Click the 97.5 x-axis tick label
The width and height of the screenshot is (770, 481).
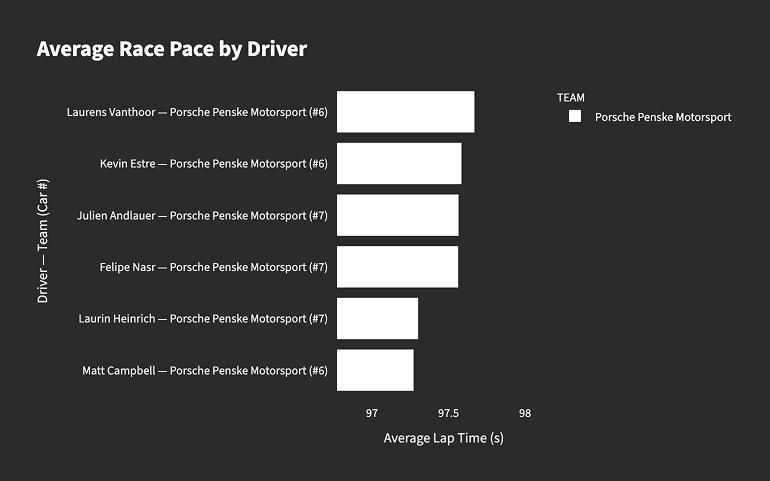(x=448, y=413)
